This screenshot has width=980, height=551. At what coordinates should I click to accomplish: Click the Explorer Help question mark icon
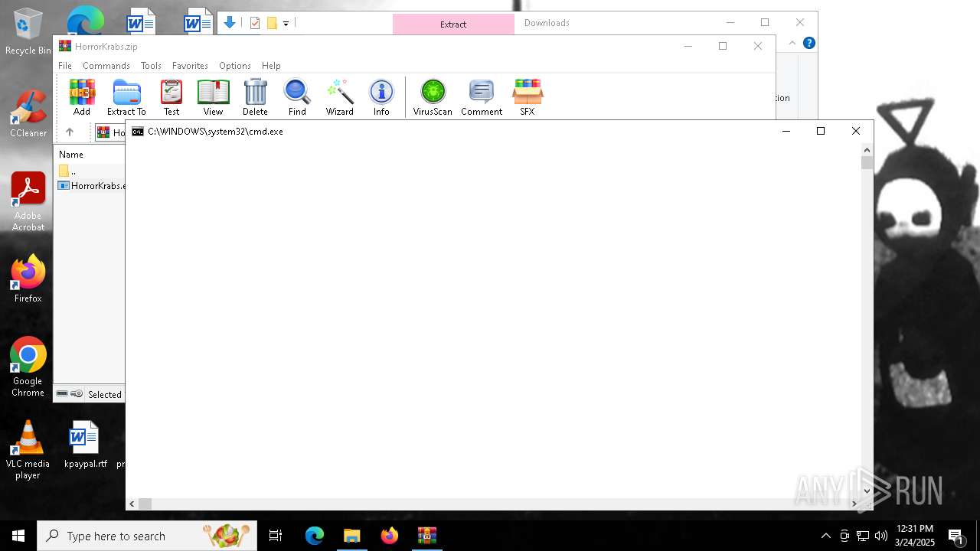point(808,43)
